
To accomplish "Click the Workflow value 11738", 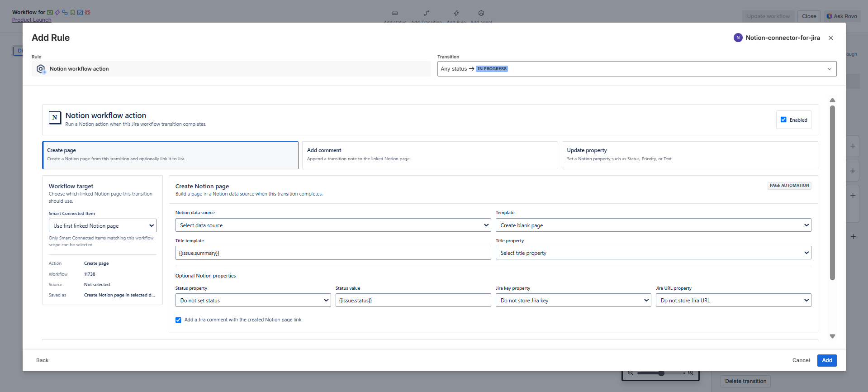I will coord(90,274).
